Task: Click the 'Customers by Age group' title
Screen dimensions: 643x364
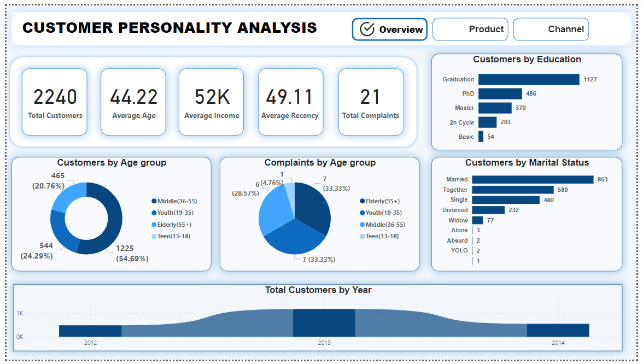Action: (112, 163)
